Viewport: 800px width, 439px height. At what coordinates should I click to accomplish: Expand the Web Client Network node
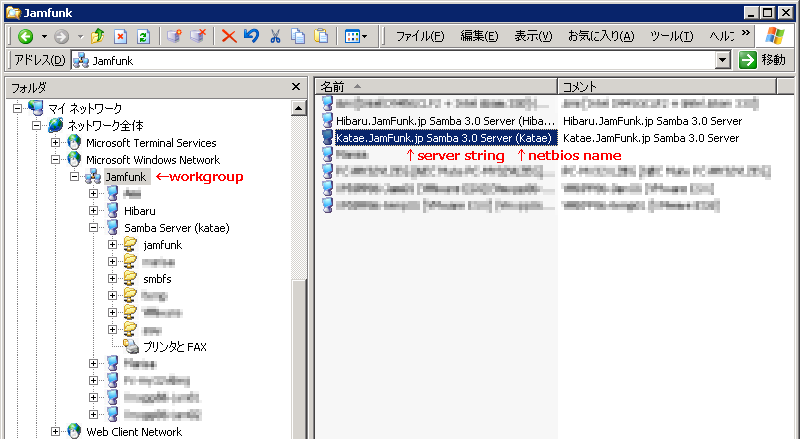[56, 431]
